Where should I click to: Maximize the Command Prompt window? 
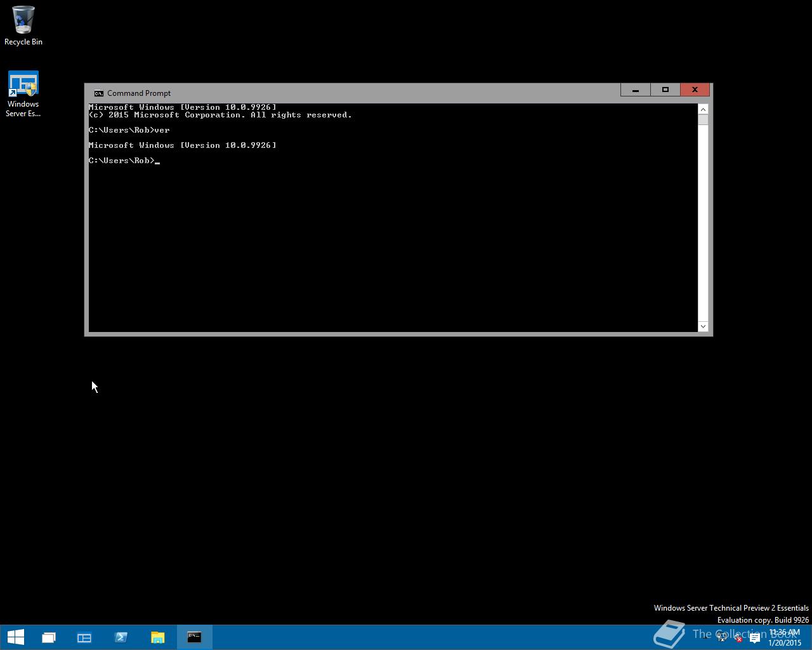(665, 90)
